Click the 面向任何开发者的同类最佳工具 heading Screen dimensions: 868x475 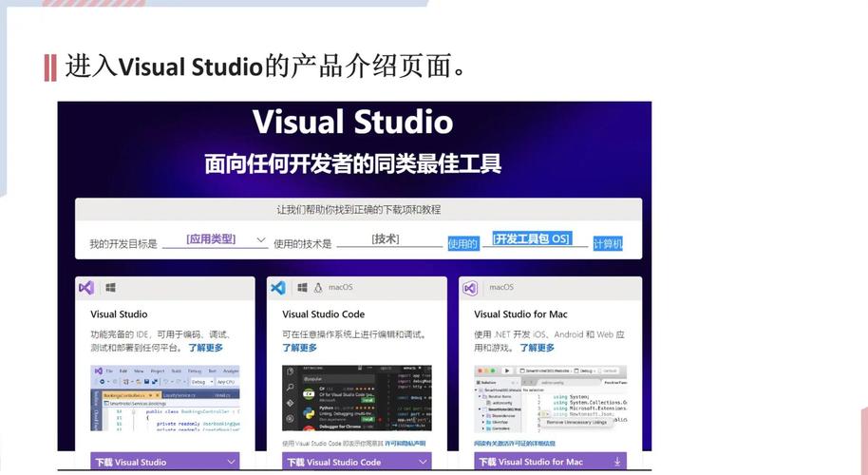tap(352, 163)
